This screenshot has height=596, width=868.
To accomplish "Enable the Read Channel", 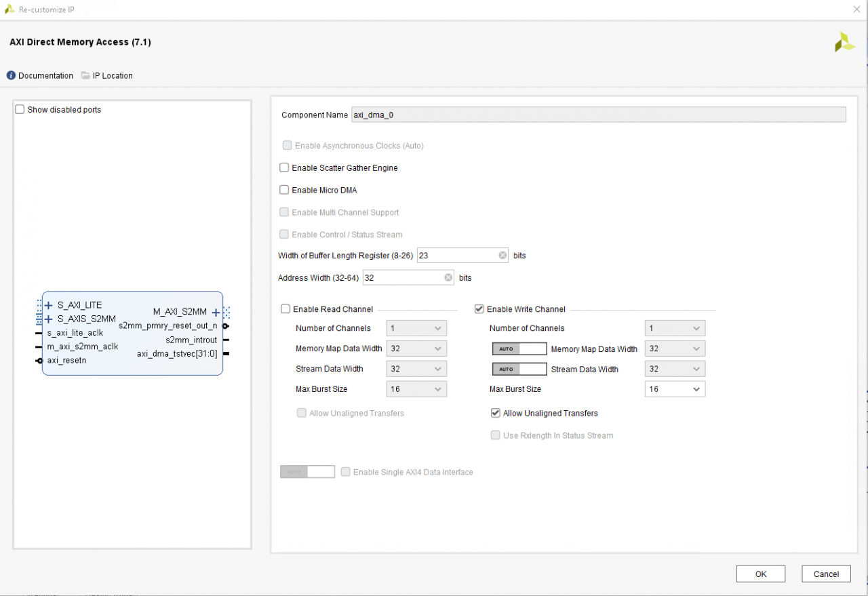I will point(285,309).
